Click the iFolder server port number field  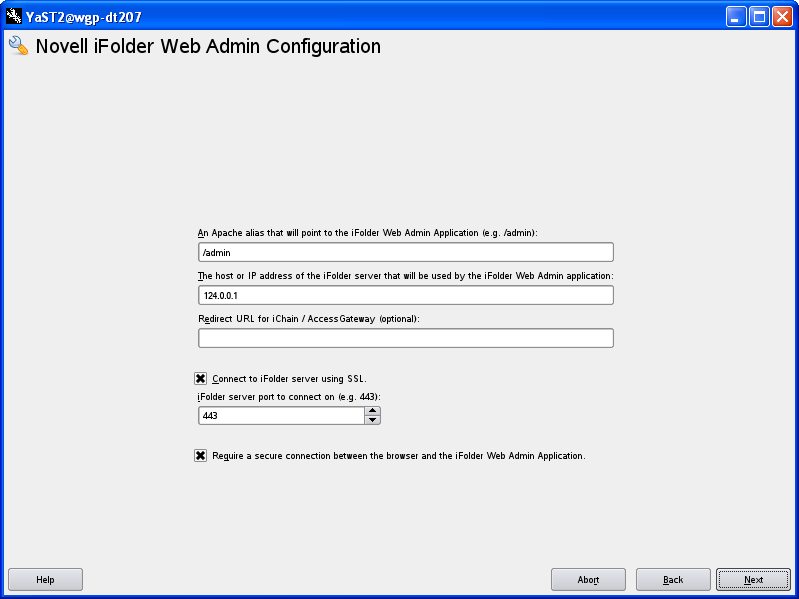(281, 416)
